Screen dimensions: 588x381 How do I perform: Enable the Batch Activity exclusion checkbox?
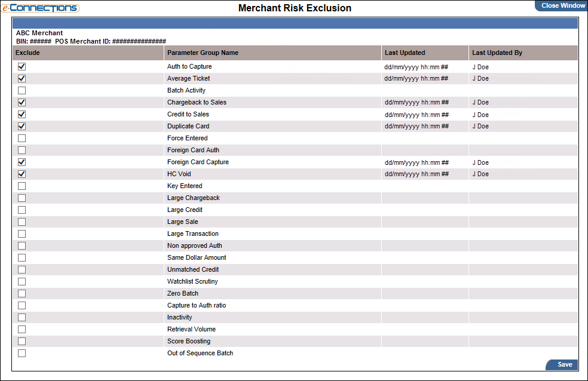point(22,91)
